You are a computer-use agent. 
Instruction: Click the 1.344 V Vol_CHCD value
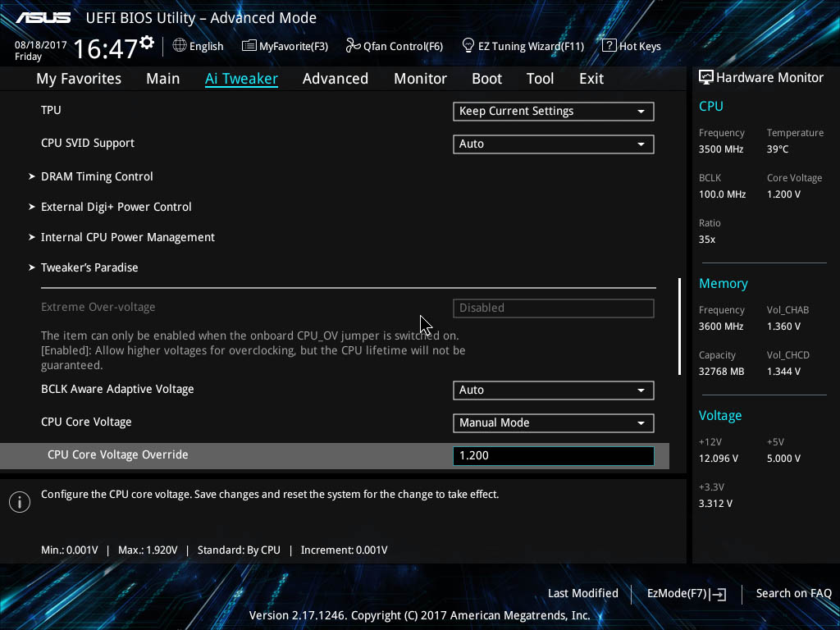tap(783, 372)
